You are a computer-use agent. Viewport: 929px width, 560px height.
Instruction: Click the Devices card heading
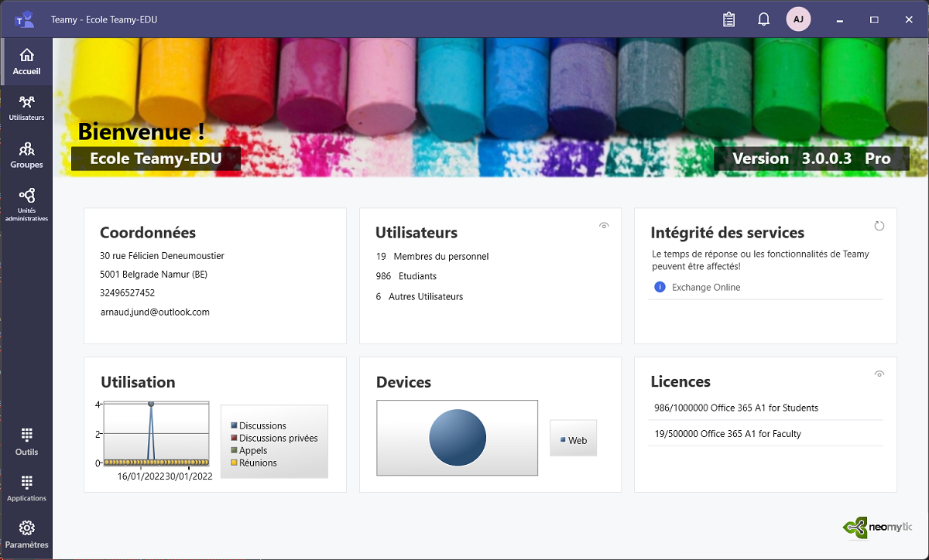click(x=403, y=382)
